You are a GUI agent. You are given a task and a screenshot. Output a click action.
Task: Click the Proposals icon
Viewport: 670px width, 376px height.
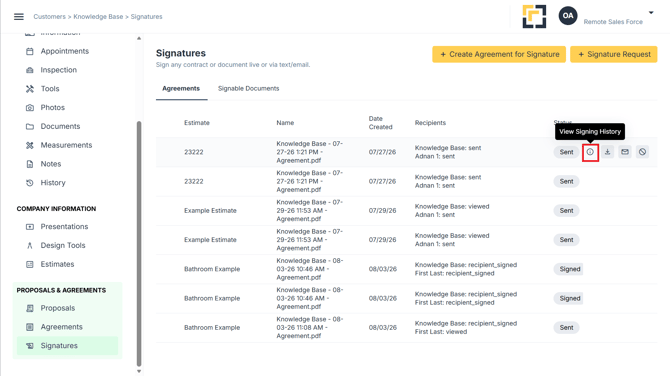(29, 308)
